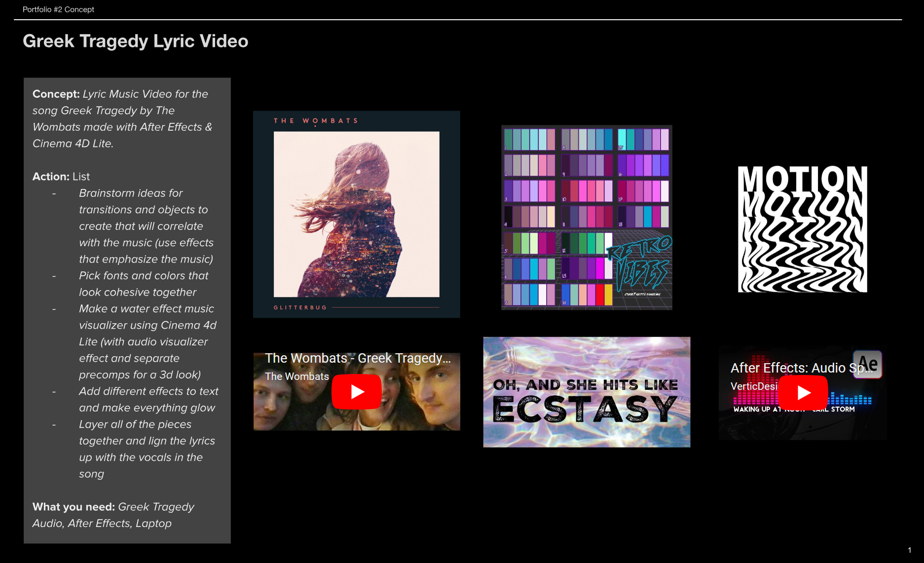Click the 'The Wombats - Greek Tragedy...' video title
The image size is (924, 563).
pos(358,358)
